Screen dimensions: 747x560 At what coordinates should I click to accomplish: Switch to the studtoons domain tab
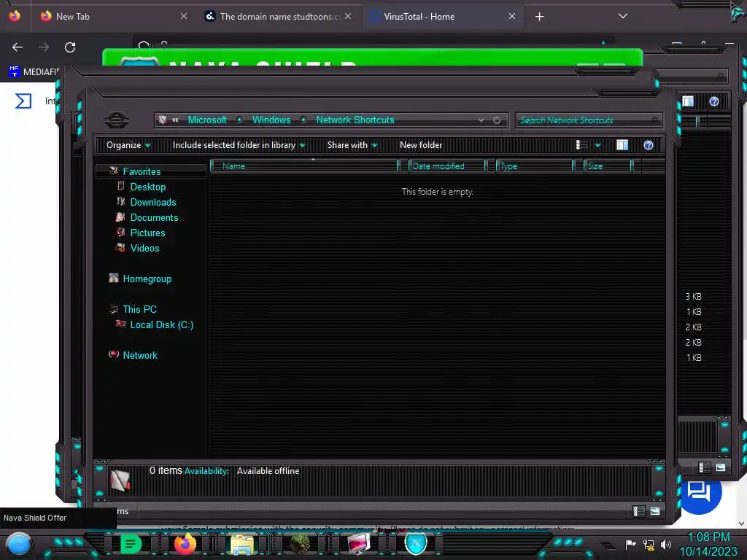click(280, 16)
